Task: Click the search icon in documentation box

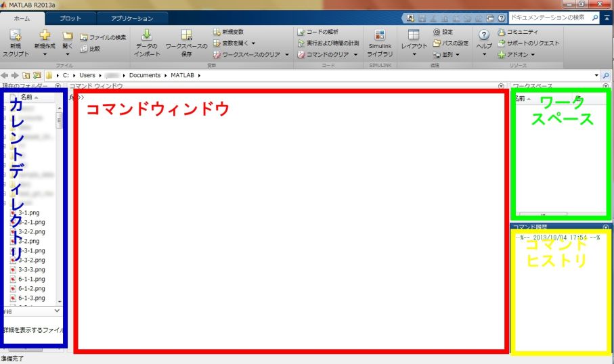Action: click(595, 18)
